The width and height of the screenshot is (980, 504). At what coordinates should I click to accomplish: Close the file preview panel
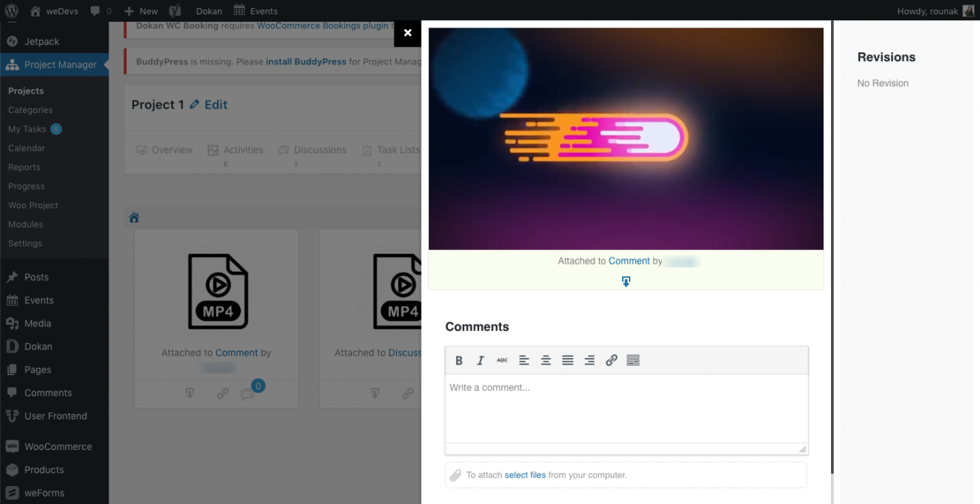[407, 33]
